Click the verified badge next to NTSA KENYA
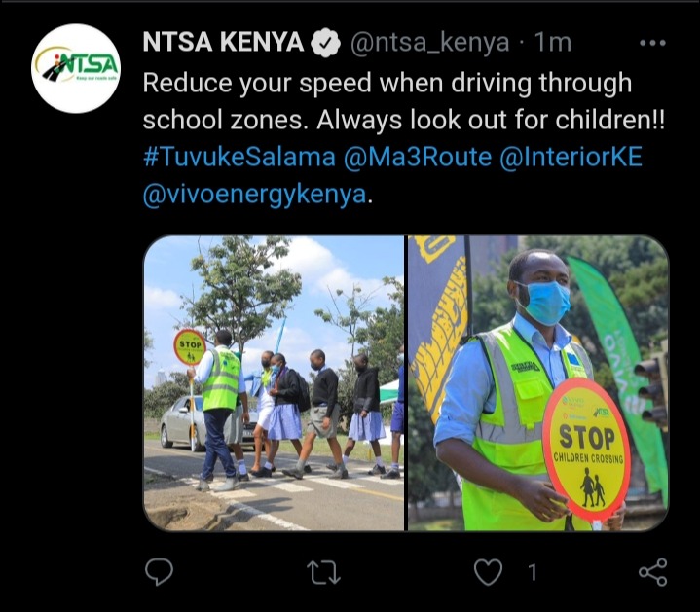The image size is (700, 612). click(x=325, y=43)
